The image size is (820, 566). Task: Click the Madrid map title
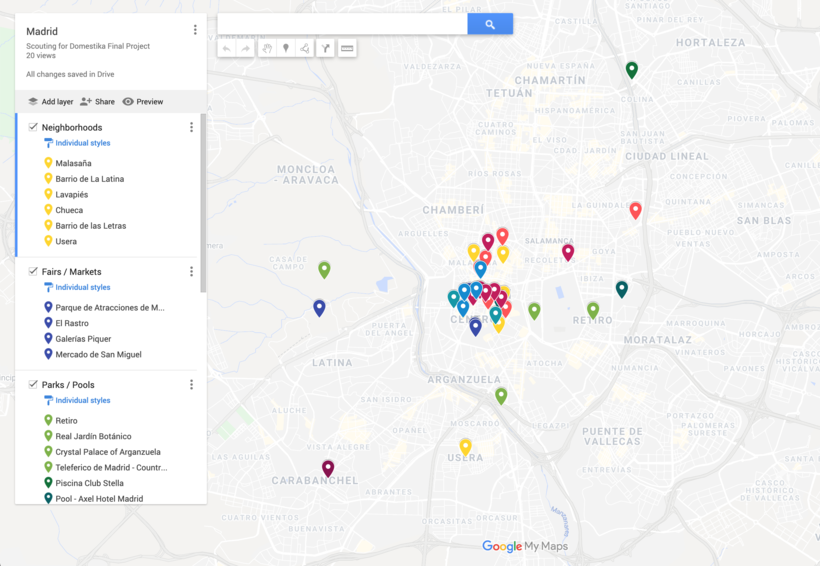(42, 31)
